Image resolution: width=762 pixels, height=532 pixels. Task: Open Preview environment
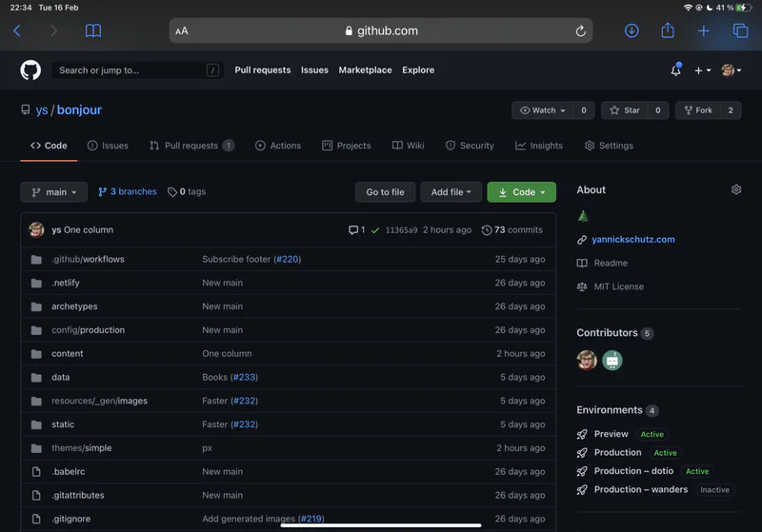pos(611,434)
